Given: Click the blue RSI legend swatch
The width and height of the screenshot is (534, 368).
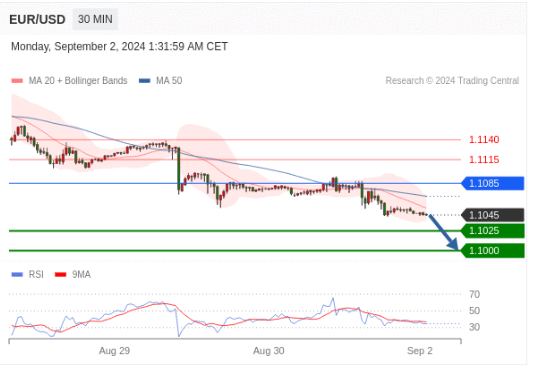Looking at the screenshot, I should (17, 274).
